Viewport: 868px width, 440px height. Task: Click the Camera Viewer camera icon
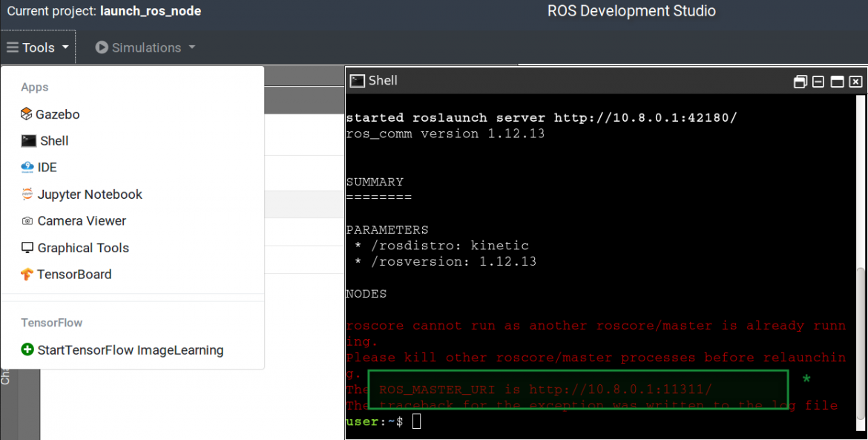coord(27,221)
